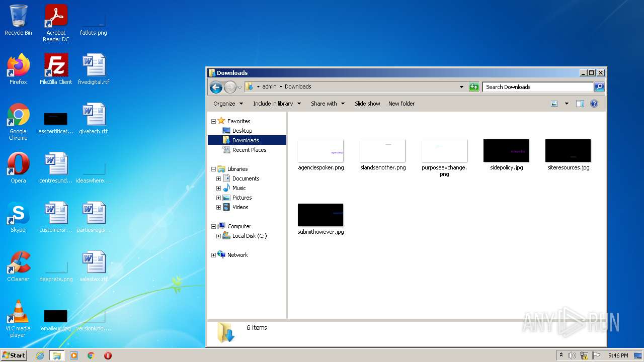
Task: Click the taskbar clock showing 9:46 PM
Action: tap(618, 355)
